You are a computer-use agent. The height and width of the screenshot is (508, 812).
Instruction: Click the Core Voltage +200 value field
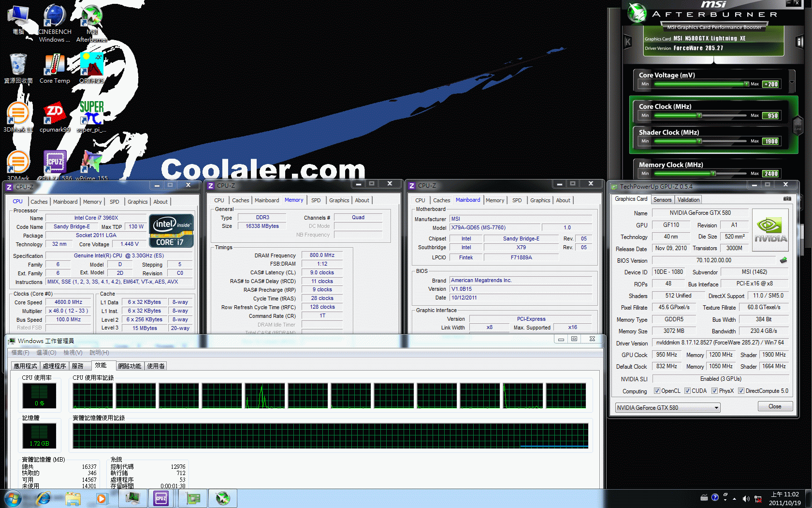point(771,84)
